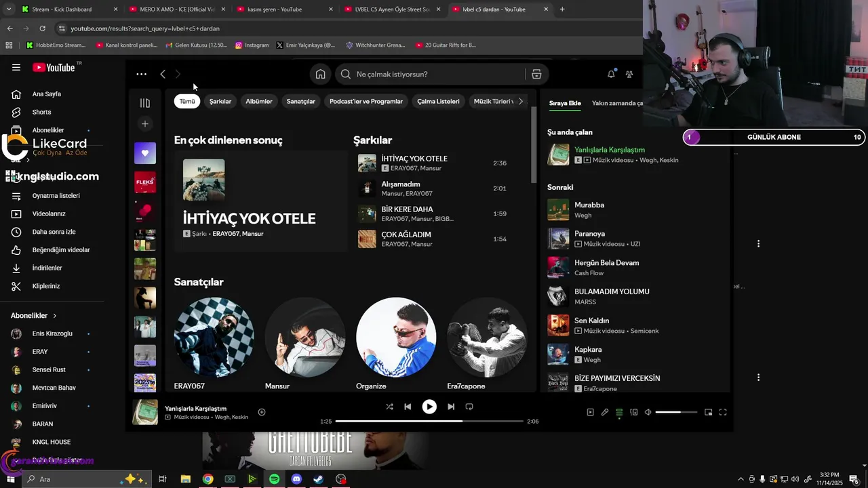The image size is (868, 488).
Task: Open Spotify home via the house icon
Action: coord(320,74)
